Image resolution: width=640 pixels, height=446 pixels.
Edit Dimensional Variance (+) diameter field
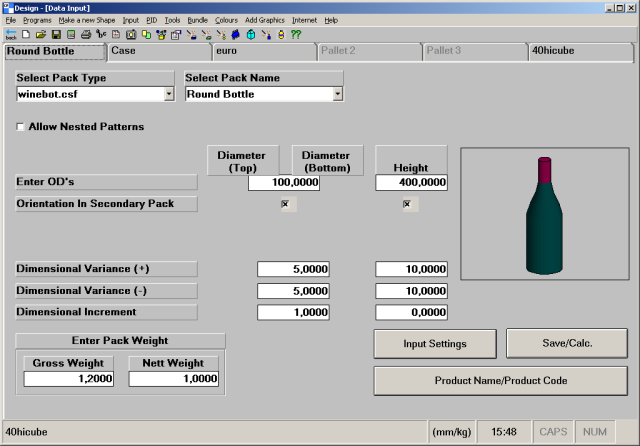coord(293,269)
